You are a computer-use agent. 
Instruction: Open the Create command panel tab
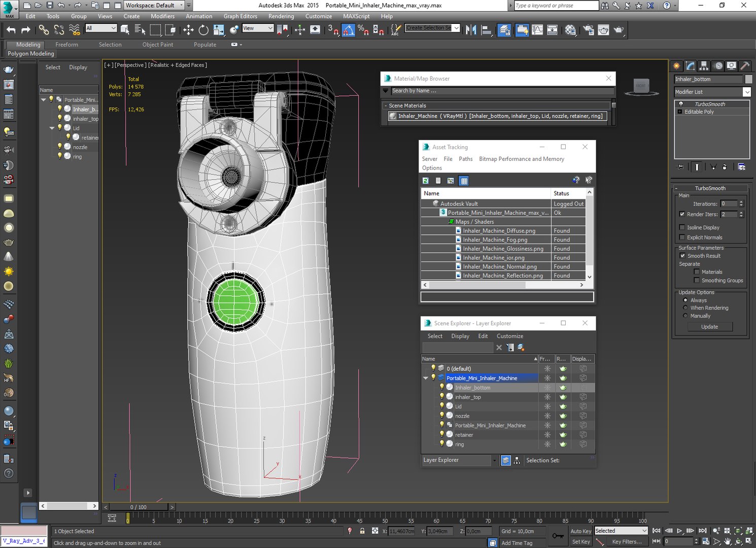(x=676, y=66)
